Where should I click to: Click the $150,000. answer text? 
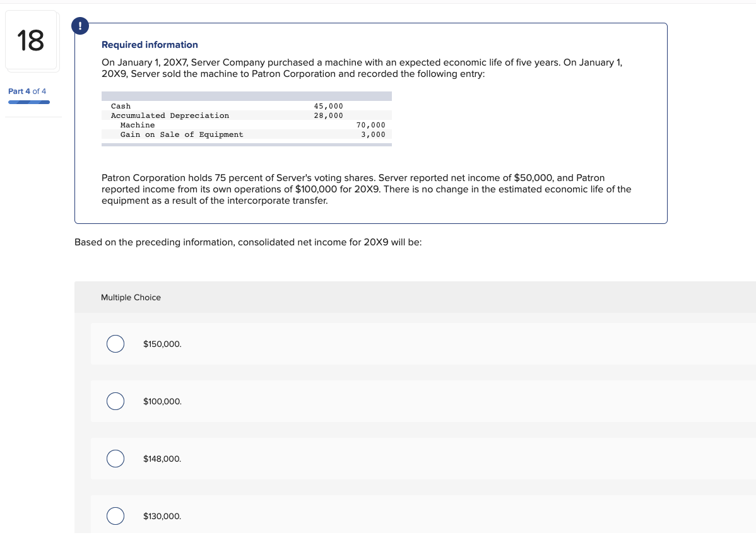(162, 344)
